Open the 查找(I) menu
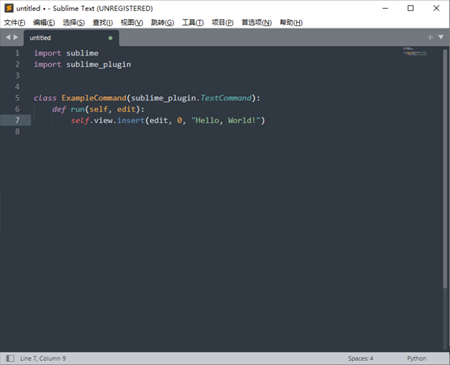Screen dimensions: 450x365 pos(103,23)
